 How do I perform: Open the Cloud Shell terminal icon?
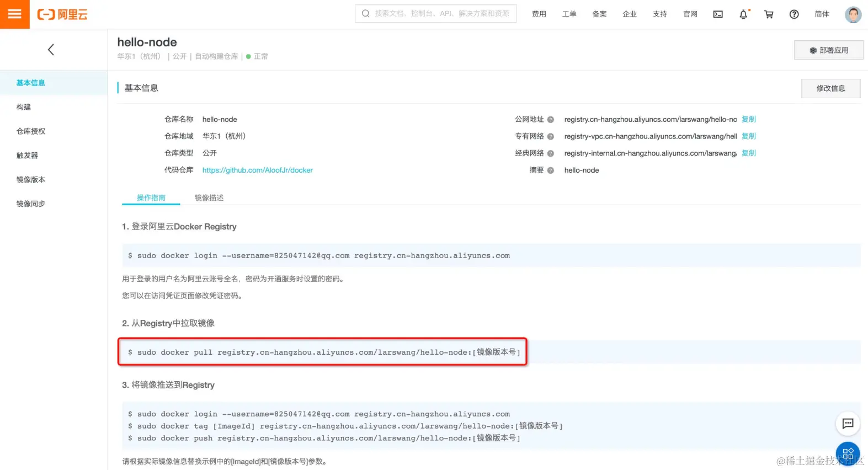click(x=718, y=14)
